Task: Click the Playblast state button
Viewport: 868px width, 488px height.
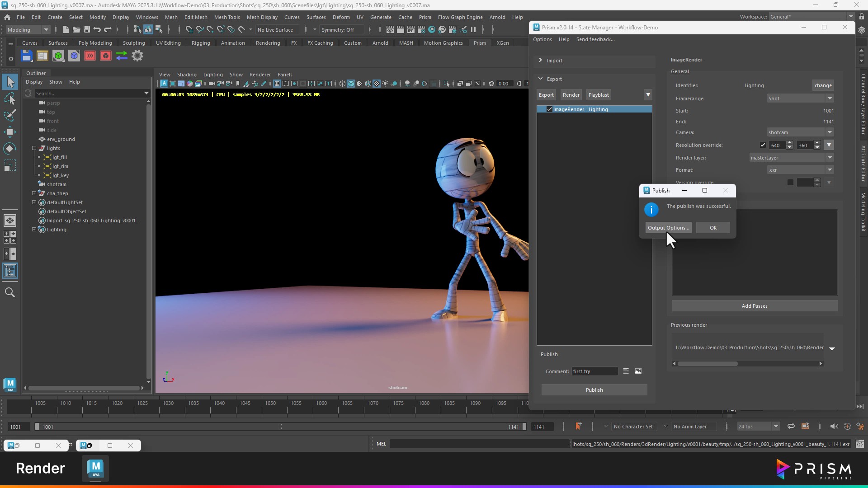Action: pyautogui.click(x=599, y=95)
